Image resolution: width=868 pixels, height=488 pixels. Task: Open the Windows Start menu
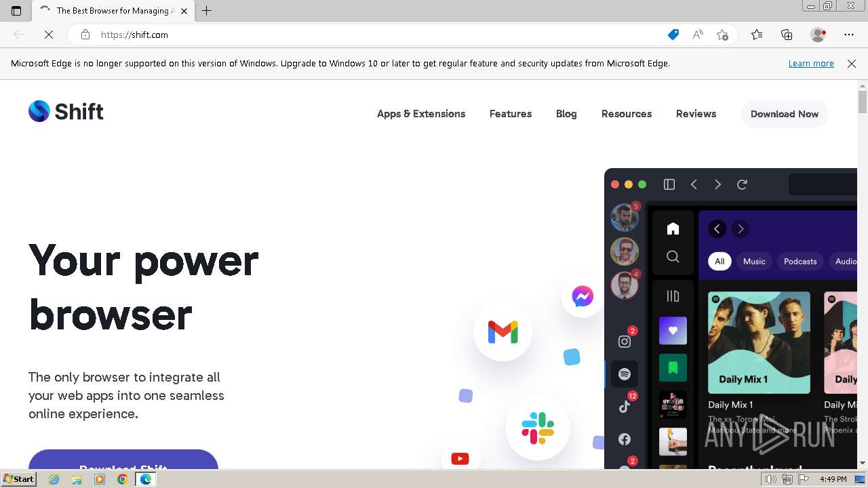[18, 479]
